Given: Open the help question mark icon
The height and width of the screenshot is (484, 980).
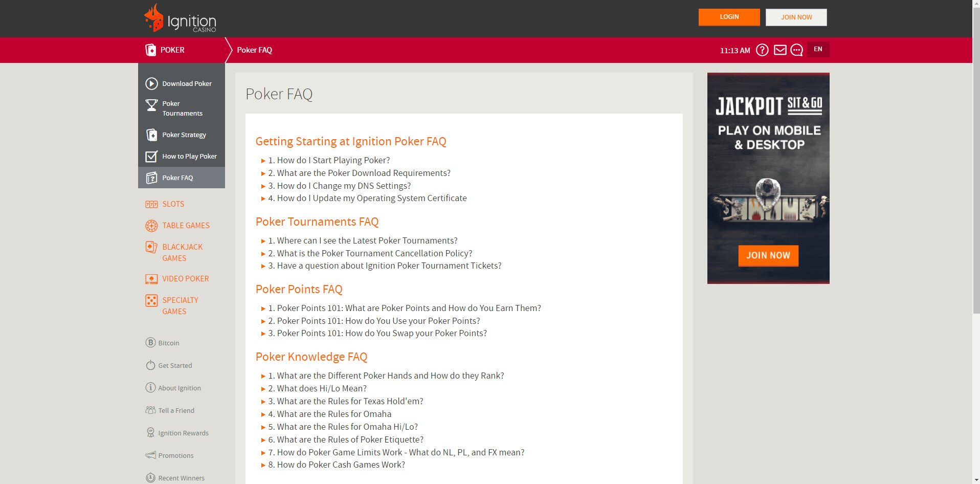Looking at the screenshot, I should [762, 50].
